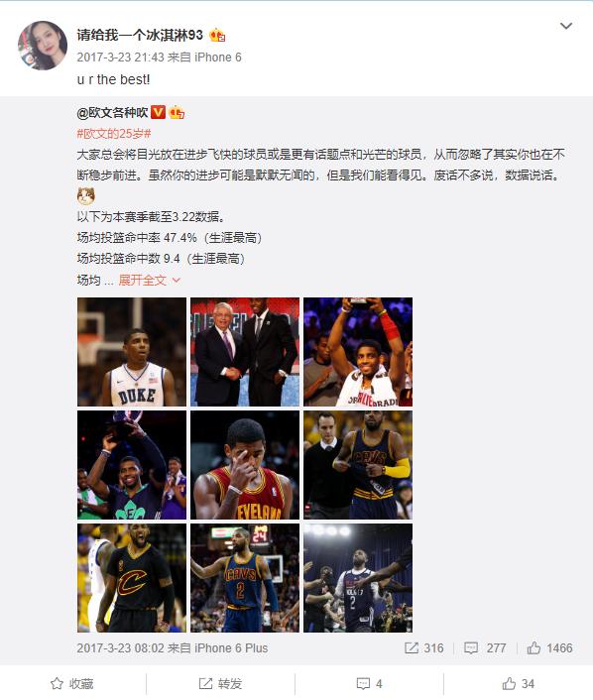
Task: Repost using the 转发 button
Action: point(220,683)
